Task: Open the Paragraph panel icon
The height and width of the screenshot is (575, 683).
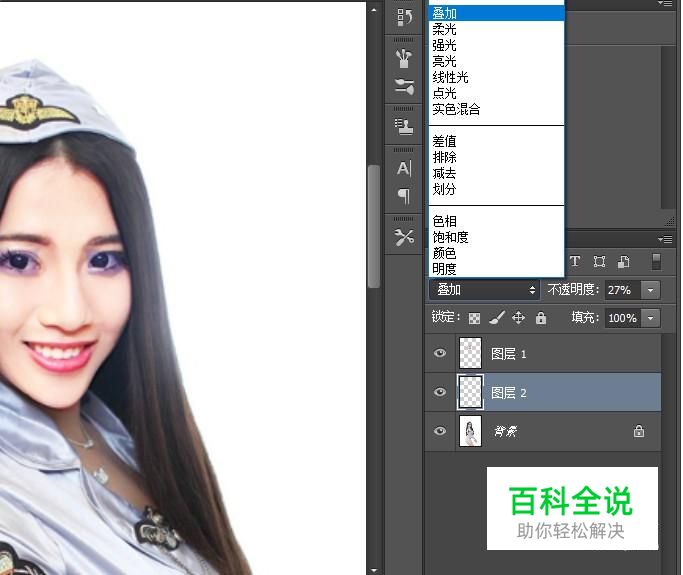Action: [x=404, y=196]
